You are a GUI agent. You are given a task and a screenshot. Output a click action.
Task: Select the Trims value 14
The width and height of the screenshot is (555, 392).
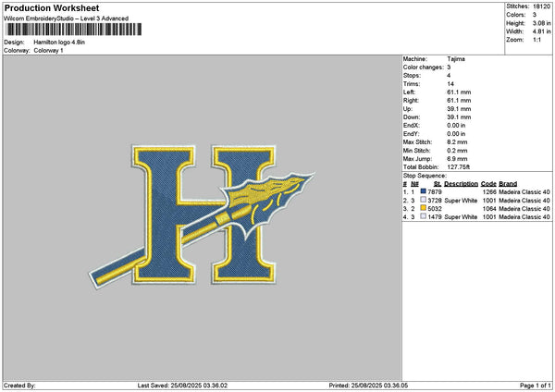coord(450,84)
